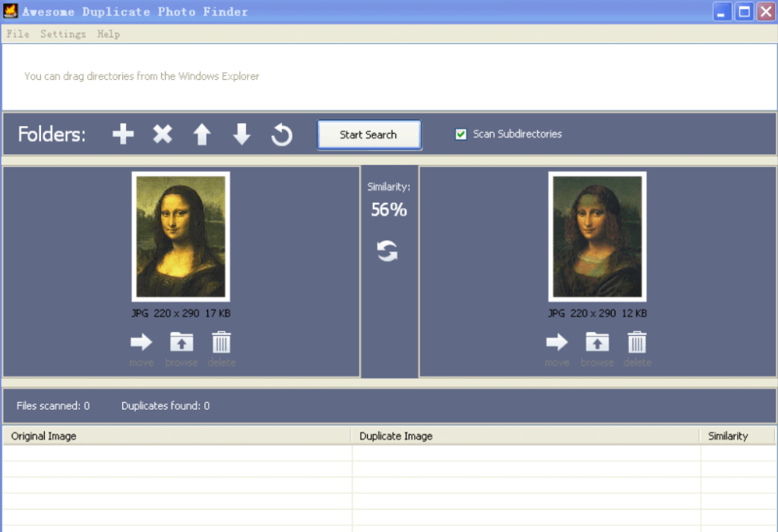Sort by Duplicate Image column header
The height and width of the screenshot is (532, 778).
coord(526,435)
